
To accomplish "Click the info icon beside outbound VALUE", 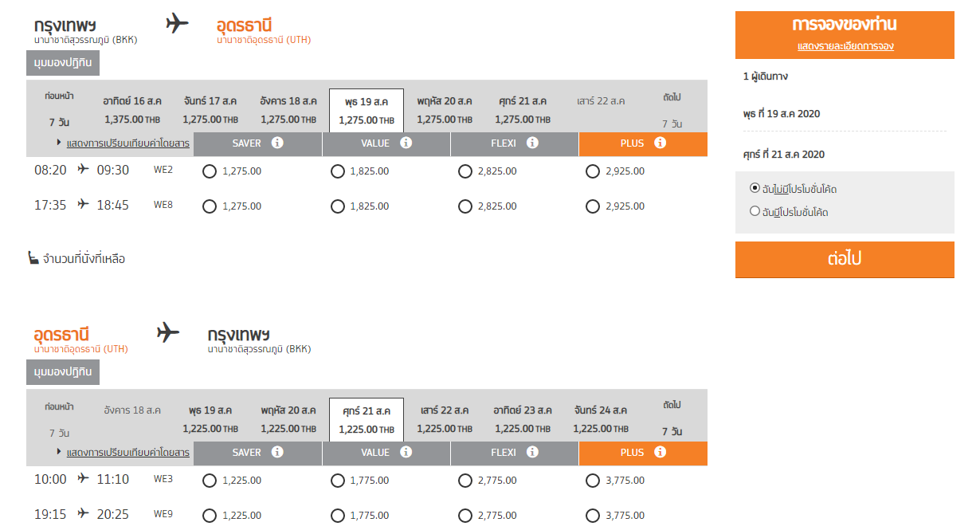I will click(406, 143).
